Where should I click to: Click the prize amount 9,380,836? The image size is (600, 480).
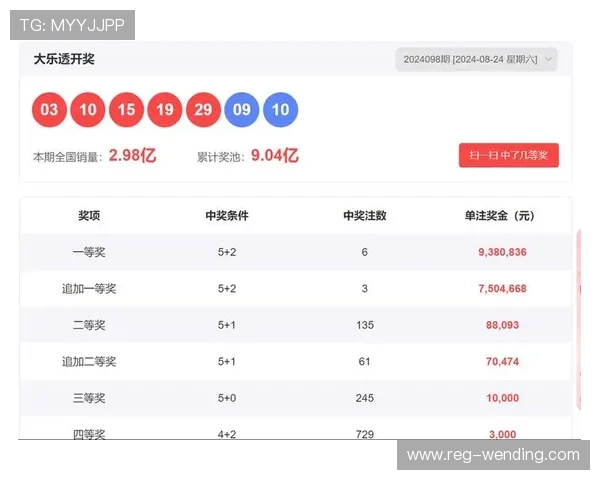pos(502,252)
